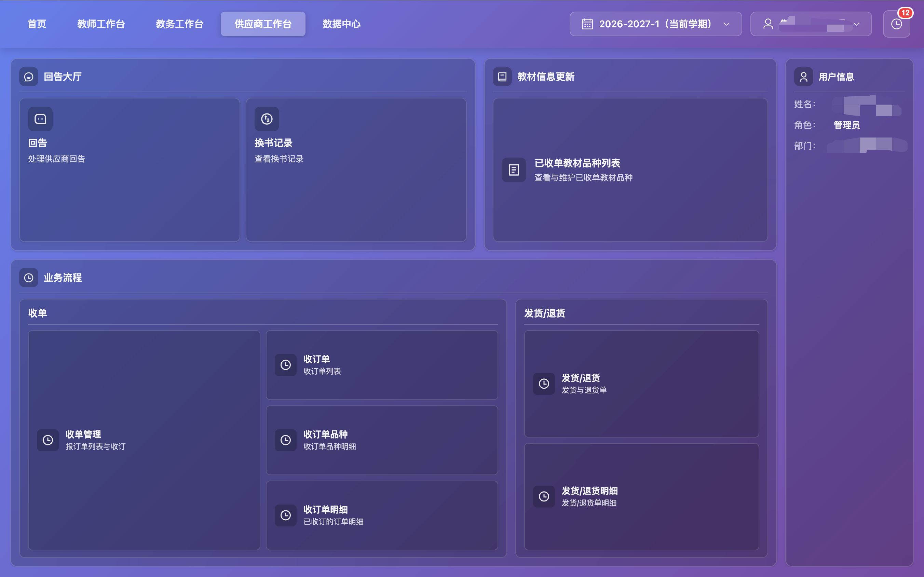
Task: Click the 用户信息 person icon
Action: click(803, 77)
